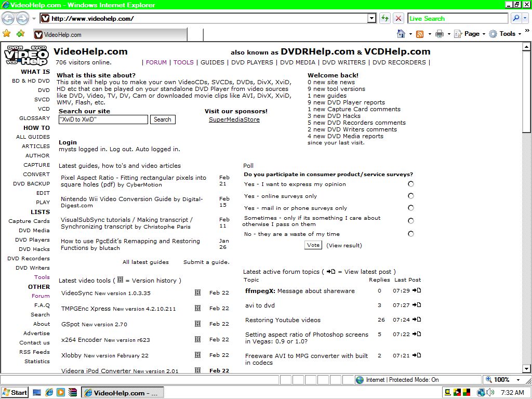The height and width of the screenshot is (399, 532).
Task: View latest post icon for ffmpegX topic
Action: [x=417, y=290]
